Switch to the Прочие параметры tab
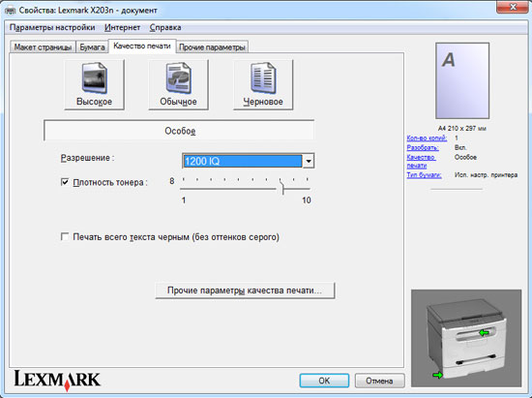This screenshot has height=398, width=532. (x=212, y=47)
